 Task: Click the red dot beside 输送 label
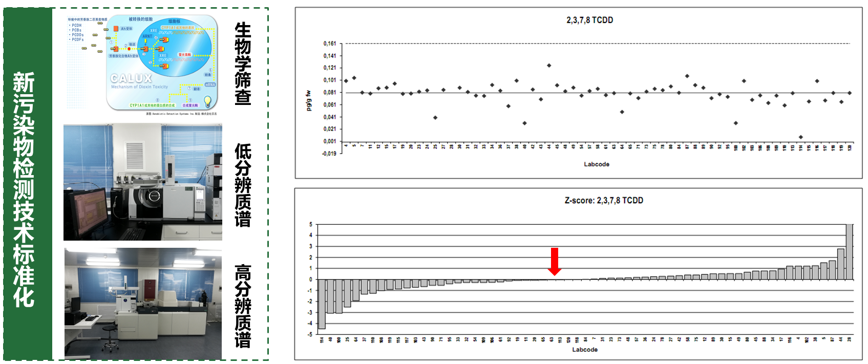[129, 49]
